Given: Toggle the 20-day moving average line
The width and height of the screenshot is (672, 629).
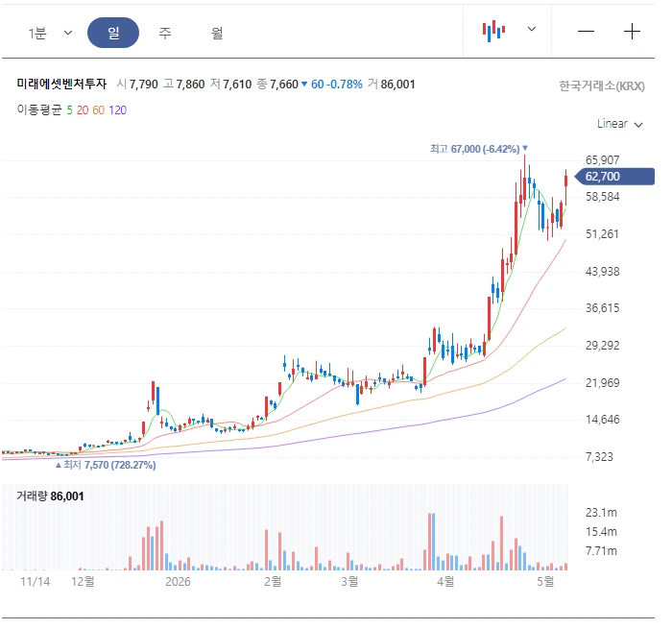Looking at the screenshot, I should pos(83,110).
